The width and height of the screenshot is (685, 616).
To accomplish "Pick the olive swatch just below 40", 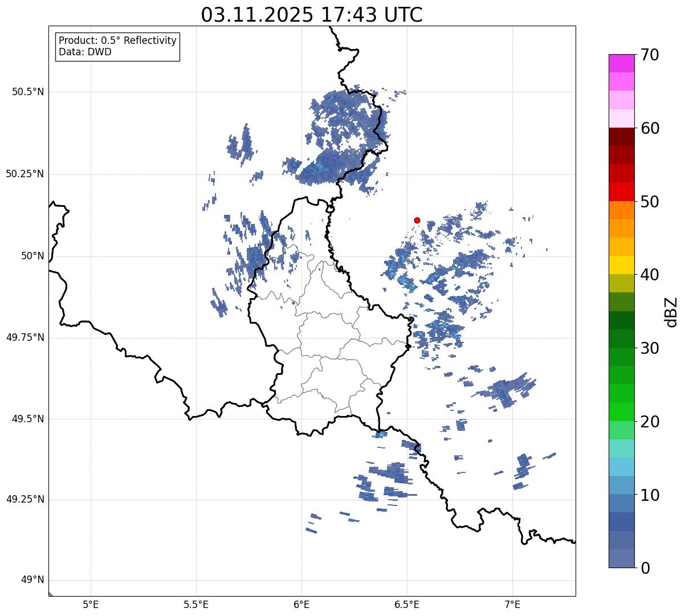I will (x=622, y=283).
